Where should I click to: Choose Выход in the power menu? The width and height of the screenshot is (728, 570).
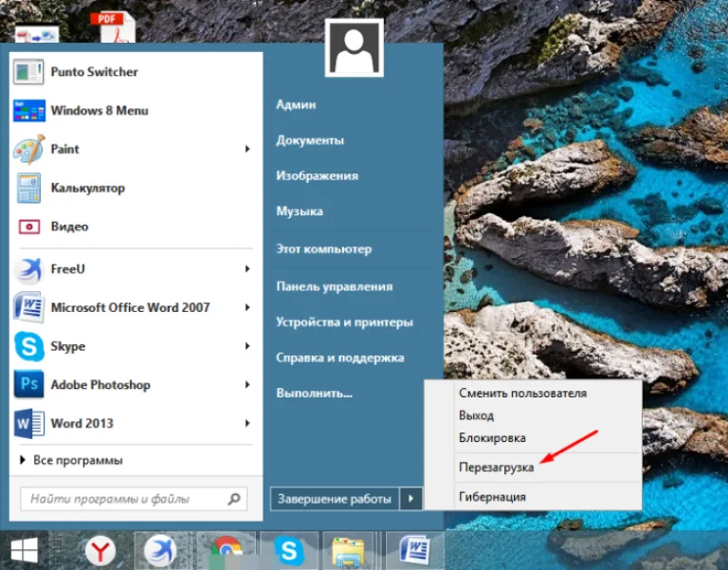[476, 415]
